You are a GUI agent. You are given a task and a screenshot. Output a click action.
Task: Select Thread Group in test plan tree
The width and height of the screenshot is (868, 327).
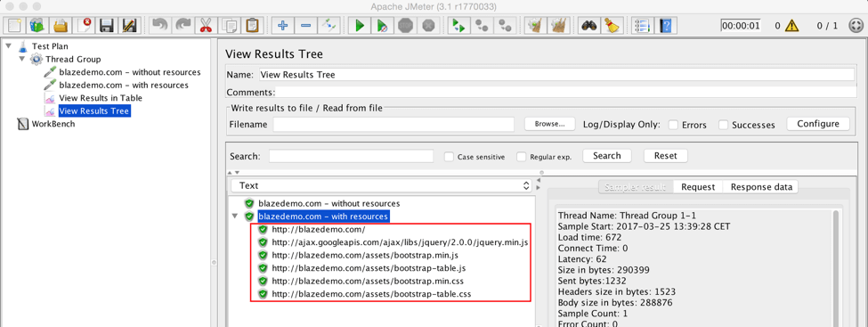[73, 59]
